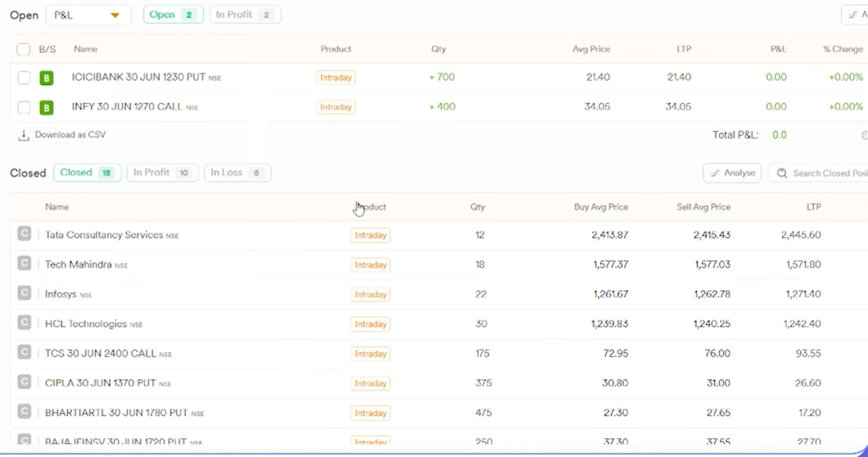This screenshot has height=457, width=868.
Task: Click HCL Technologies in closed positions
Action: [86, 324]
